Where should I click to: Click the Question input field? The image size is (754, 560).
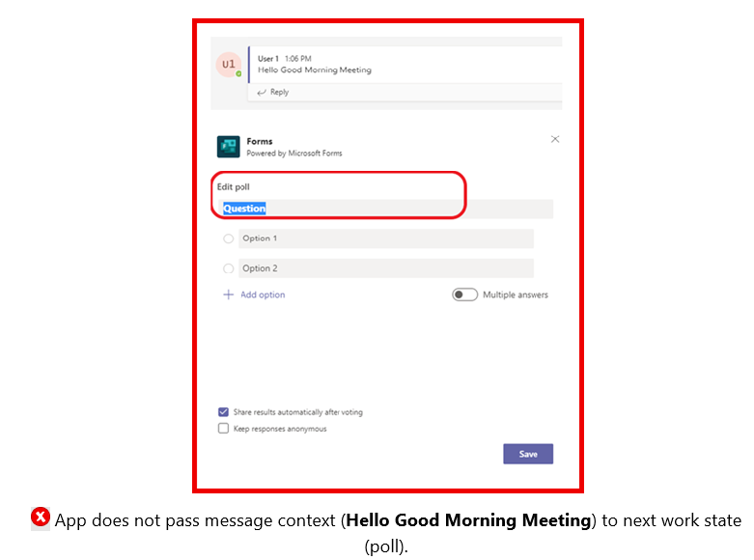coord(386,209)
